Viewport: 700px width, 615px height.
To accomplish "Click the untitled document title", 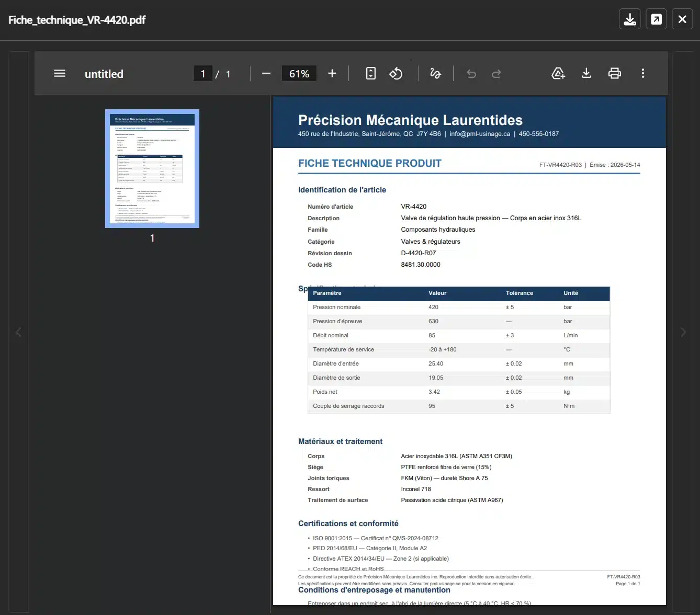I will (x=104, y=74).
